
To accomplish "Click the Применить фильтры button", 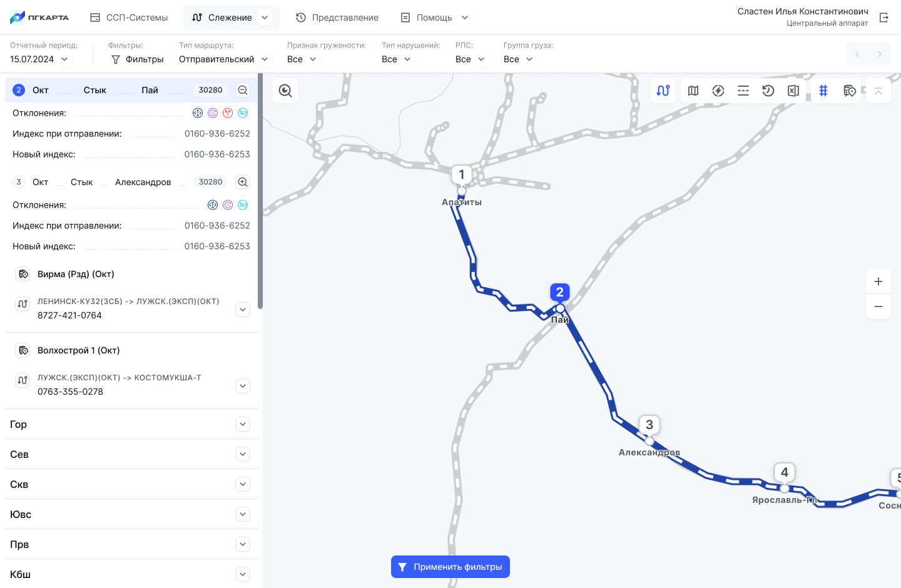I will pyautogui.click(x=450, y=567).
